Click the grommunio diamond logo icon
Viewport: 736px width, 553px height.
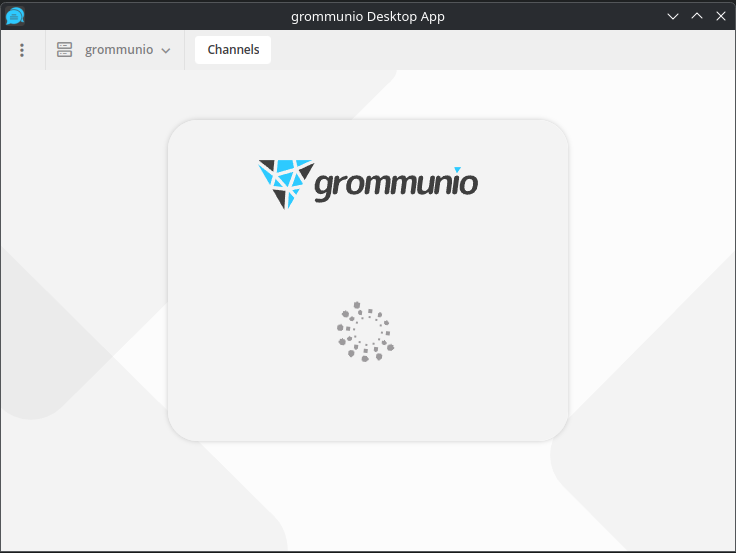(285, 183)
